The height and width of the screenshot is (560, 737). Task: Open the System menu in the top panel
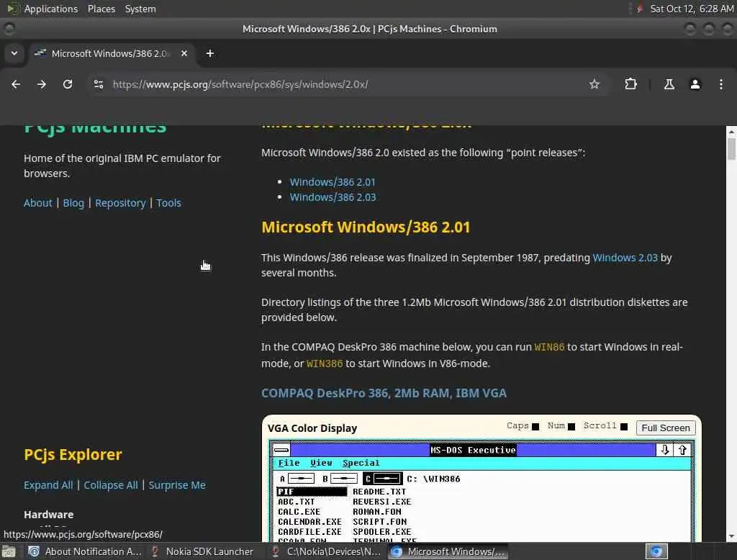tap(140, 9)
